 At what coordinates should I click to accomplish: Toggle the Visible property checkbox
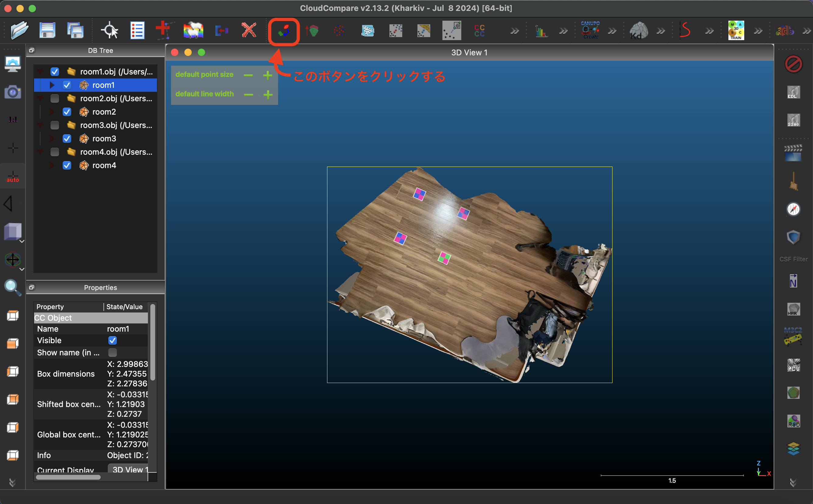[112, 340]
